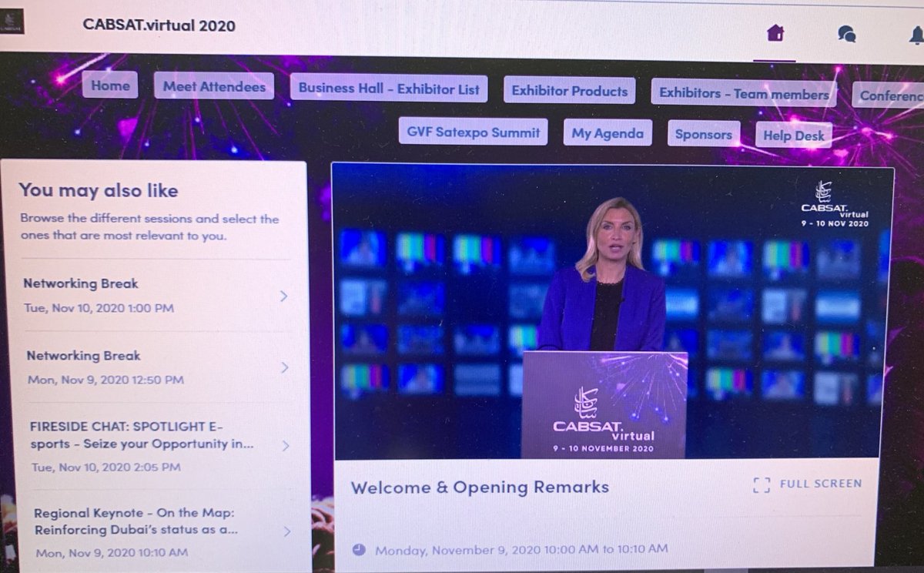Click the CABSAT.virtual 2020 title
924x573 pixels.
pos(159,25)
